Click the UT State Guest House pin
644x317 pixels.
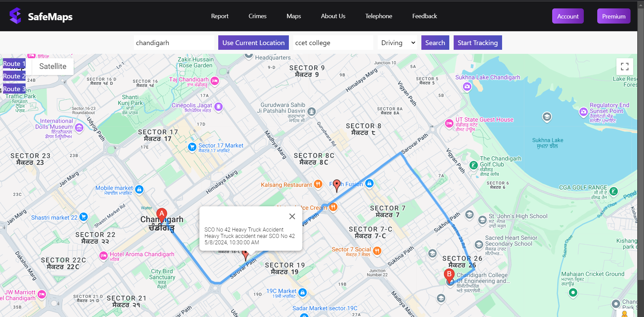pos(449,124)
